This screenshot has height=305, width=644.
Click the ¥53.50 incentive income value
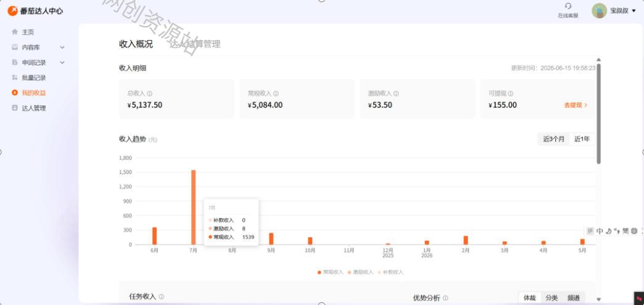point(381,105)
